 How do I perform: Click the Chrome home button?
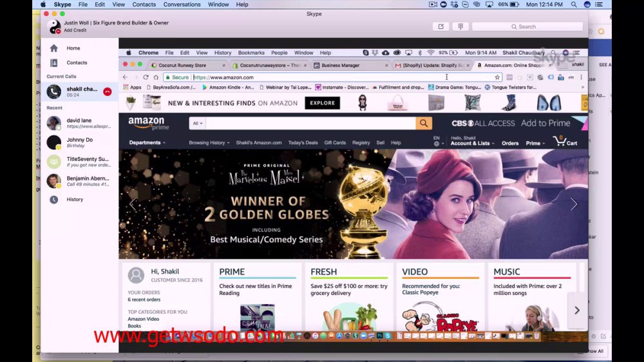coord(156,77)
